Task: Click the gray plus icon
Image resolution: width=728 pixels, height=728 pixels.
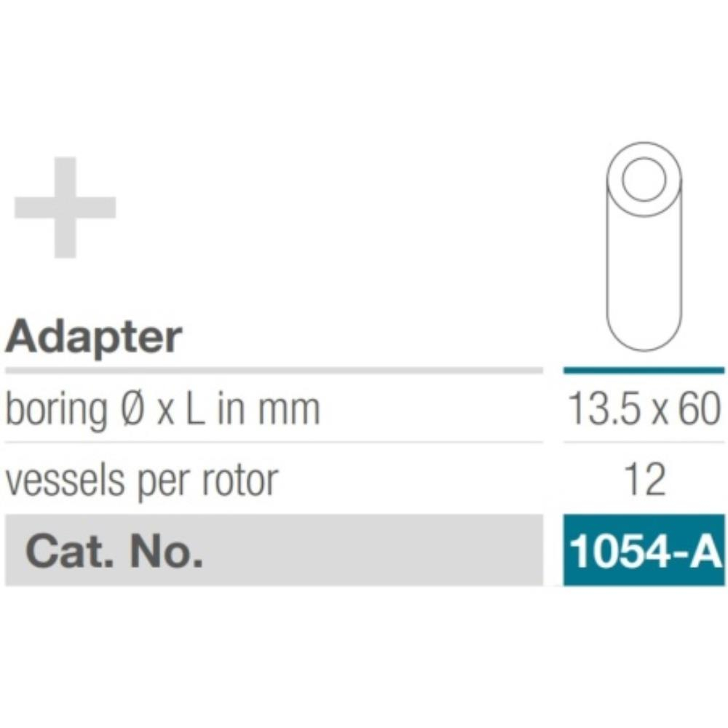Action: [x=65, y=207]
